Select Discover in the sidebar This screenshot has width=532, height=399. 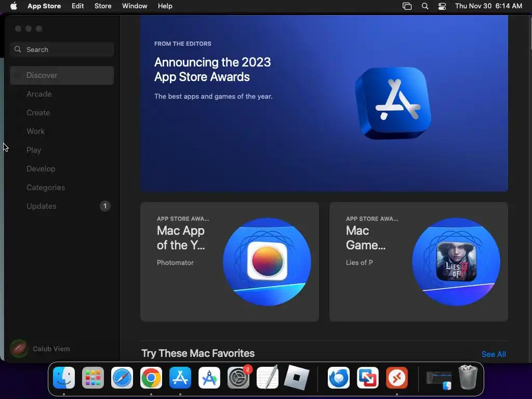click(x=62, y=75)
